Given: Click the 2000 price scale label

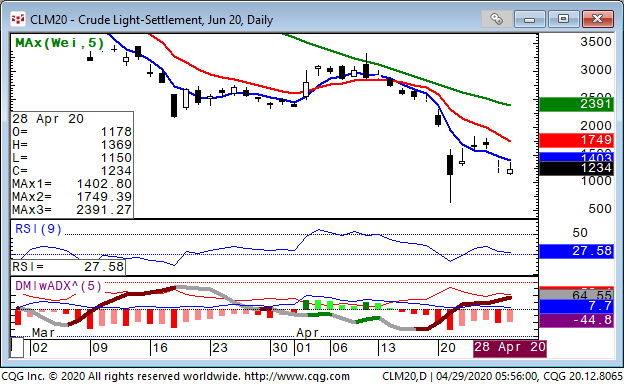Looking at the screenshot, I should (596, 125).
